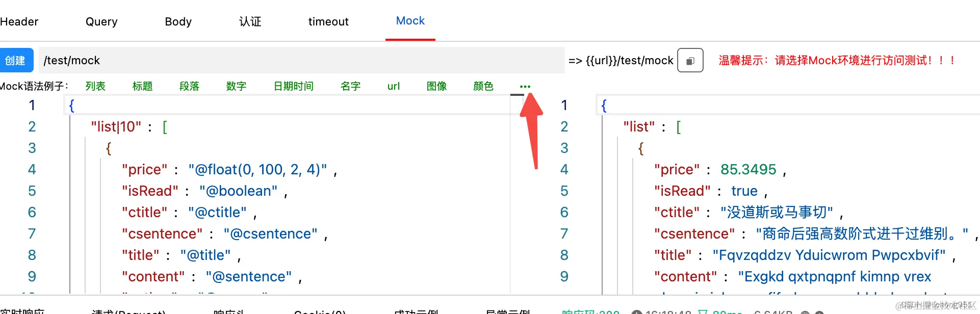
Task: Click the "price" key in left editor
Action: click(x=145, y=169)
